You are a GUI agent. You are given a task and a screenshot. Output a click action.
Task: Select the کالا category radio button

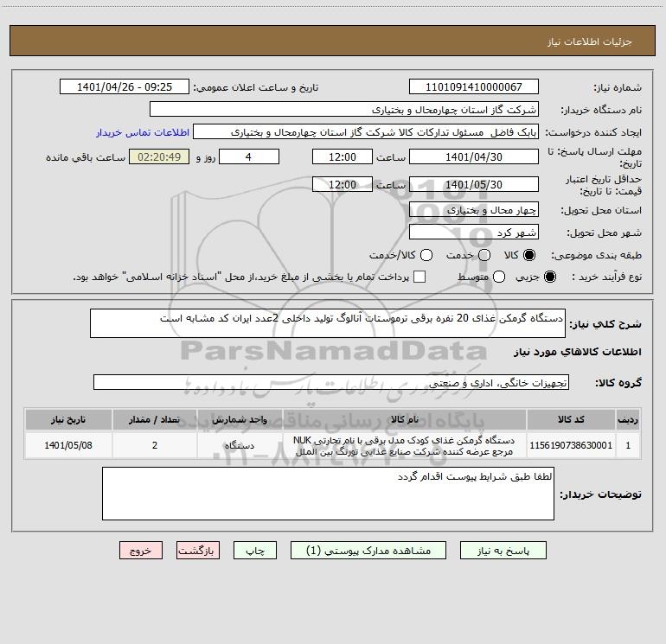[529, 255]
